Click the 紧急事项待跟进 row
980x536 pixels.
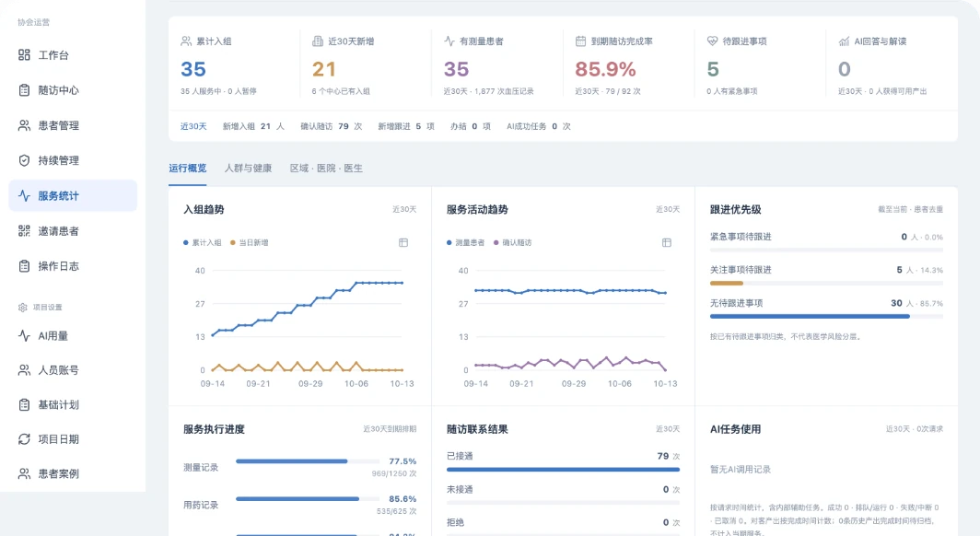click(826, 240)
